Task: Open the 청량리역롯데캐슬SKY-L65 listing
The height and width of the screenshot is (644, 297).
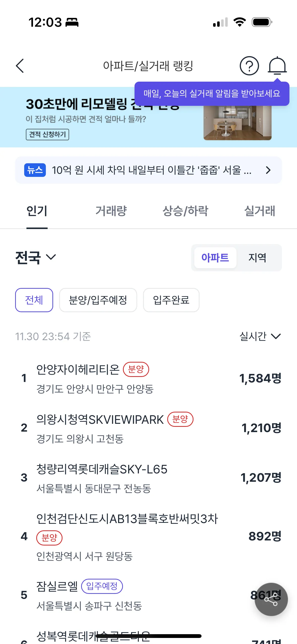Action: pyautogui.click(x=102, y=478)
